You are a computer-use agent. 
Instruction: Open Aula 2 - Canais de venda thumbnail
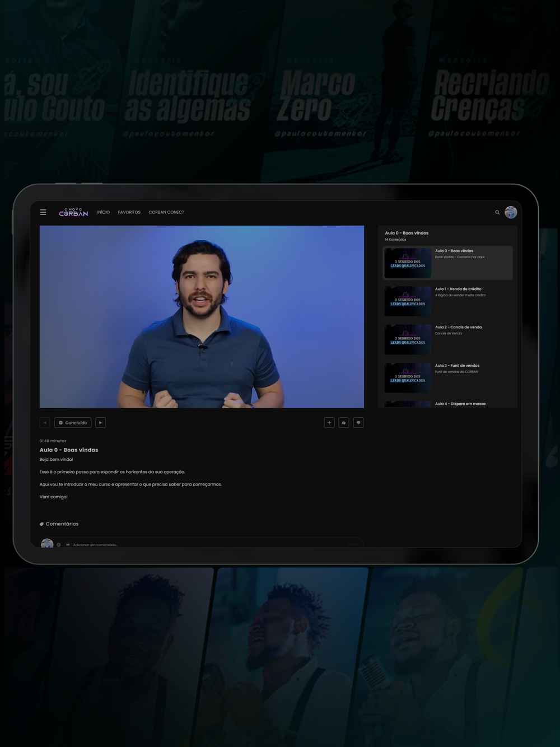(408, 339)
